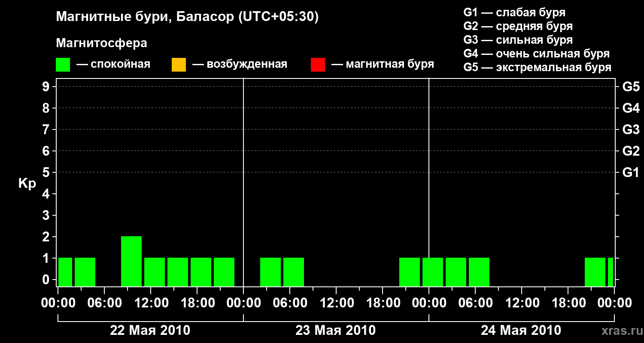Select the bar ending at 06:00 on 23 May
The width and height of the screenshot is (644, 343).
pos(270,272)
